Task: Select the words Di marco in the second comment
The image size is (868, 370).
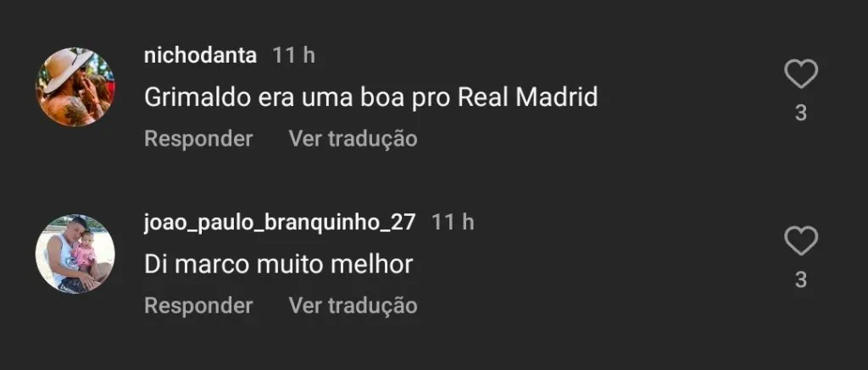Action: coord(197,264)
